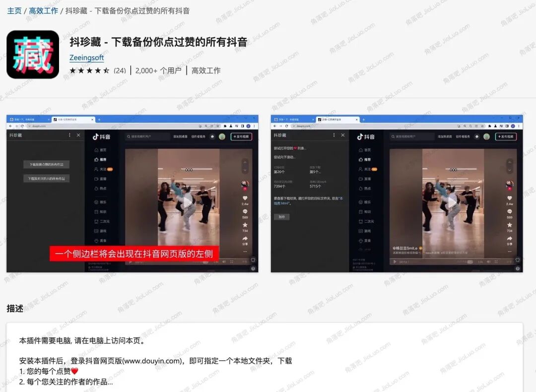Click the 描述 section heading

pos(15,309)
